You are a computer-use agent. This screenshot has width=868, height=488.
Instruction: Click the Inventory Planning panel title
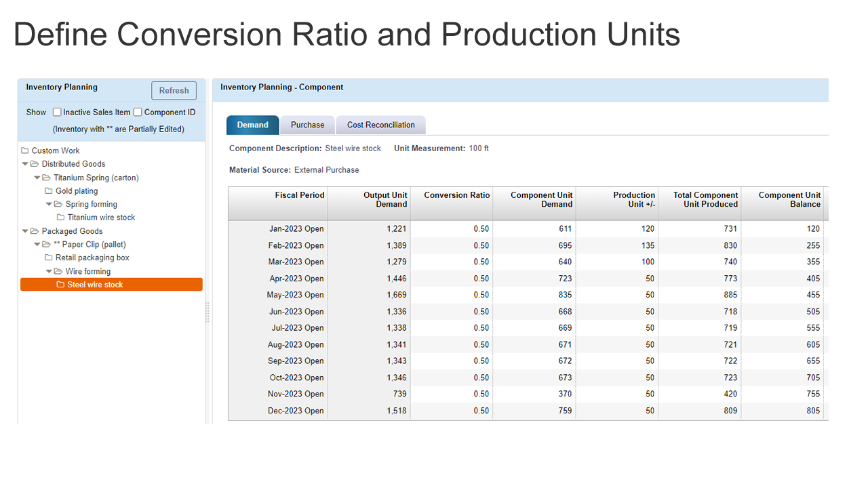(x=62, y=87)
